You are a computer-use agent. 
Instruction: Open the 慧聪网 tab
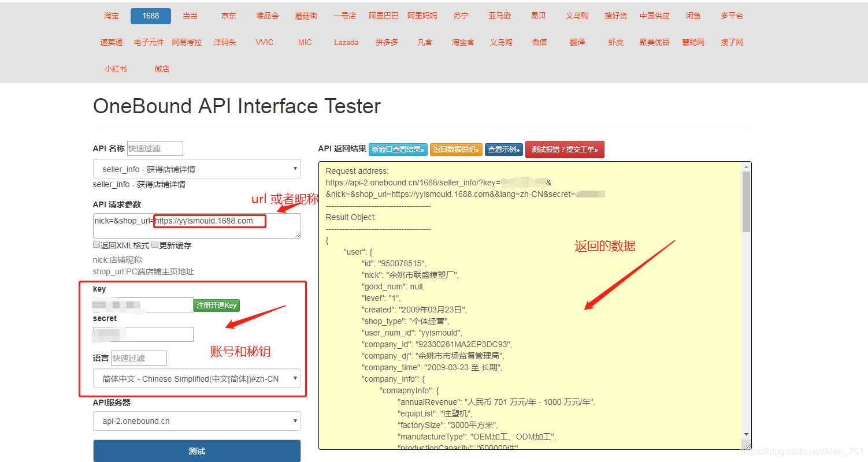pos(693,43)
